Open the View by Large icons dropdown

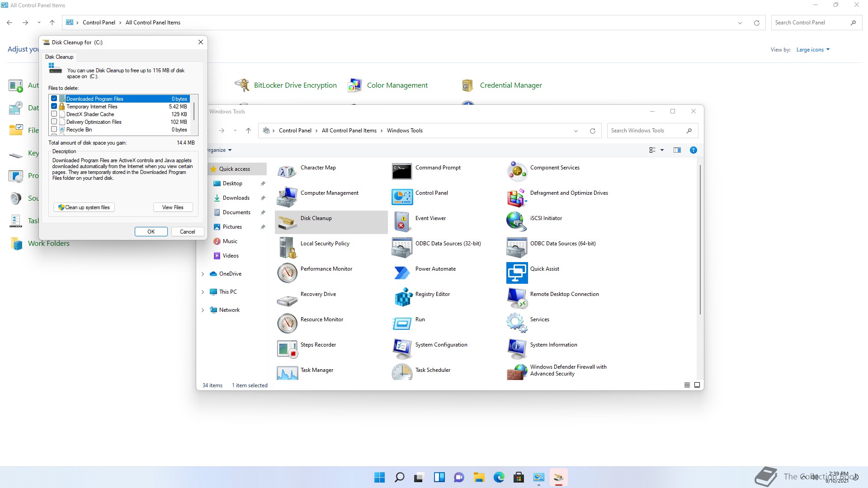click(x=812, y=50)
